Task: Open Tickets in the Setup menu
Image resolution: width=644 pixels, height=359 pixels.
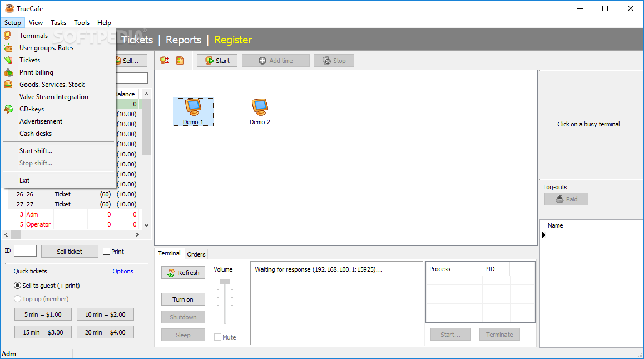Action: tap(59, 60)
